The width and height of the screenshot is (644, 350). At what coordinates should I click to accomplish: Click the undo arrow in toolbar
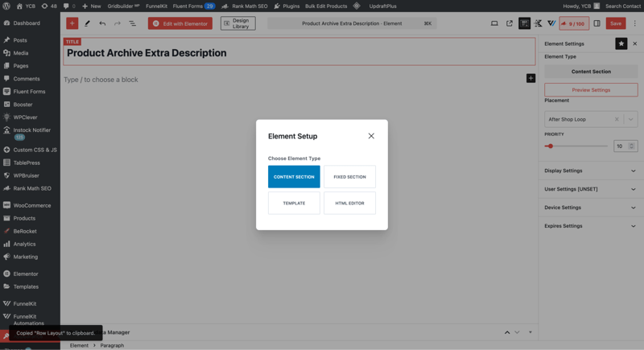(102, 23)
